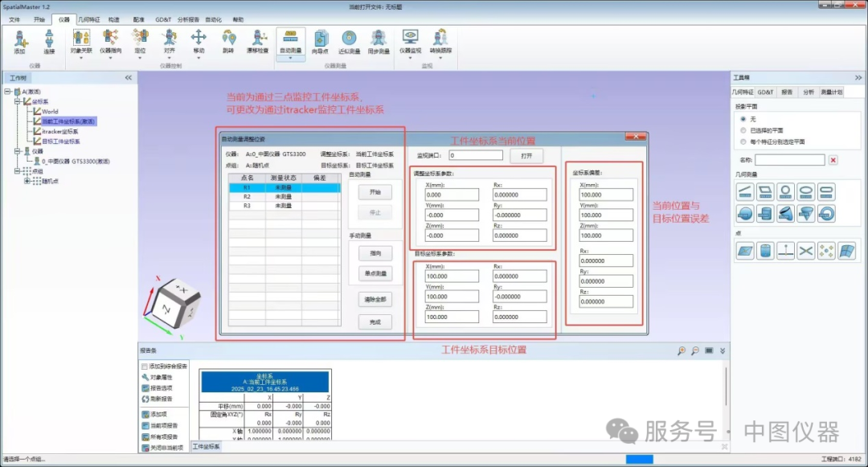Select the 每个特征分别选定平面 radio button

click(743, 141)
